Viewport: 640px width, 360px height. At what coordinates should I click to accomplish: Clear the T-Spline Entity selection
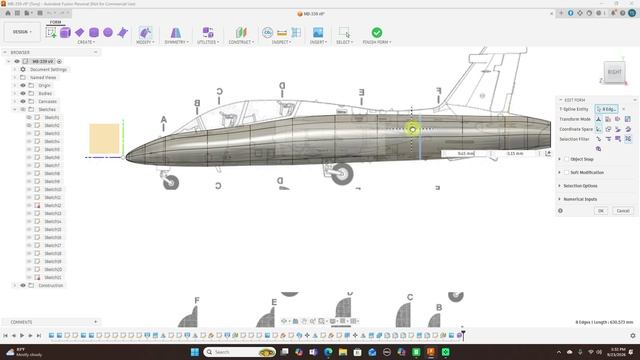click(x=624, y=109)
